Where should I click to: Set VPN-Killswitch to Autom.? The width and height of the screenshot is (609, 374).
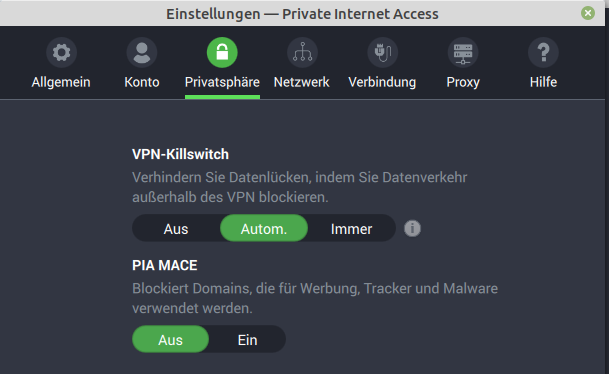click(x=264, y=228)
